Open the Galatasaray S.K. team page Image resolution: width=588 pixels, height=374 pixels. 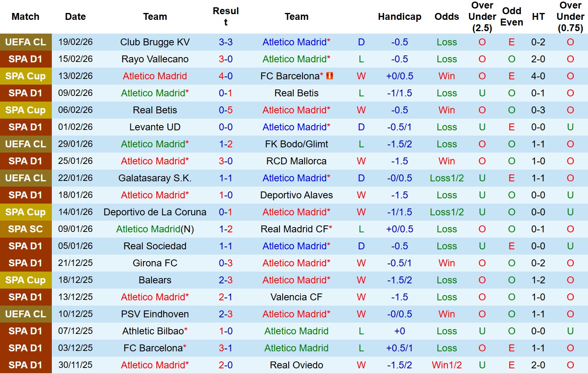[155, 178]
